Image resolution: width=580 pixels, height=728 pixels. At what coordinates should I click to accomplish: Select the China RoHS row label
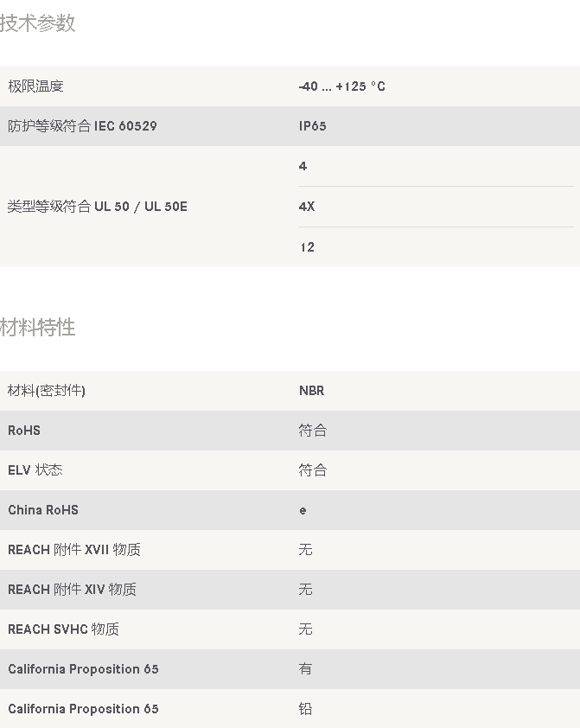coord(43,510)
